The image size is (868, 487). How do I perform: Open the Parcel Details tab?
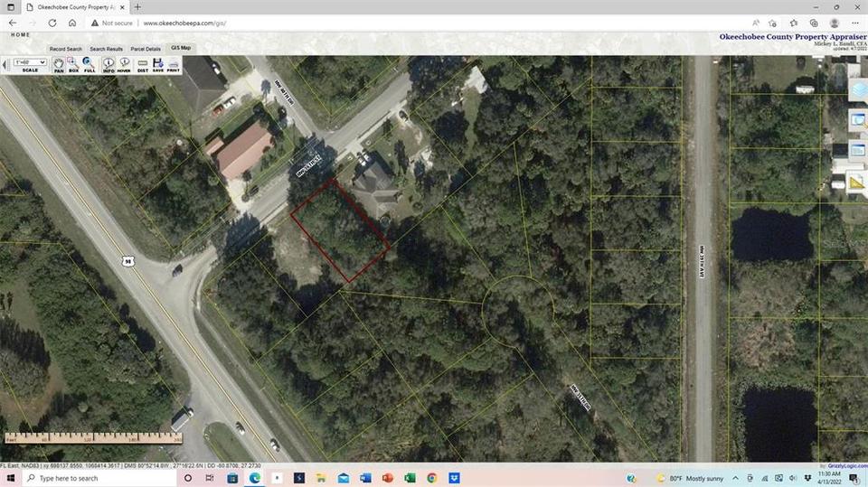146,49
